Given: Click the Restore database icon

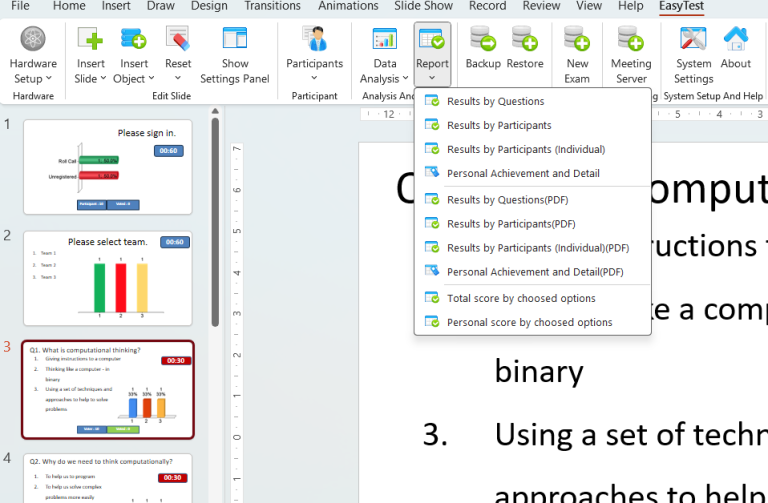Looking at the screenshot, I should [x=525, y=39].
